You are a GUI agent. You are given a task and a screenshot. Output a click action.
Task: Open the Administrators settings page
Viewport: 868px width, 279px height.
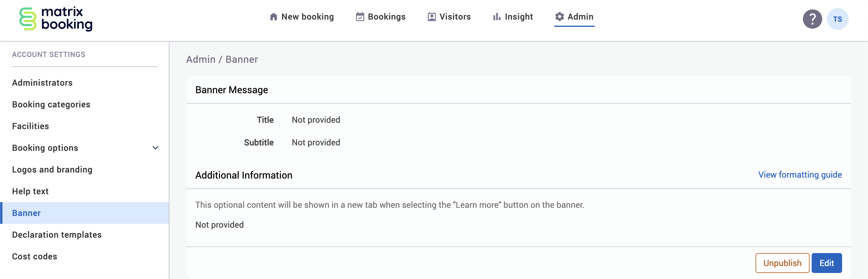point(42,83)
